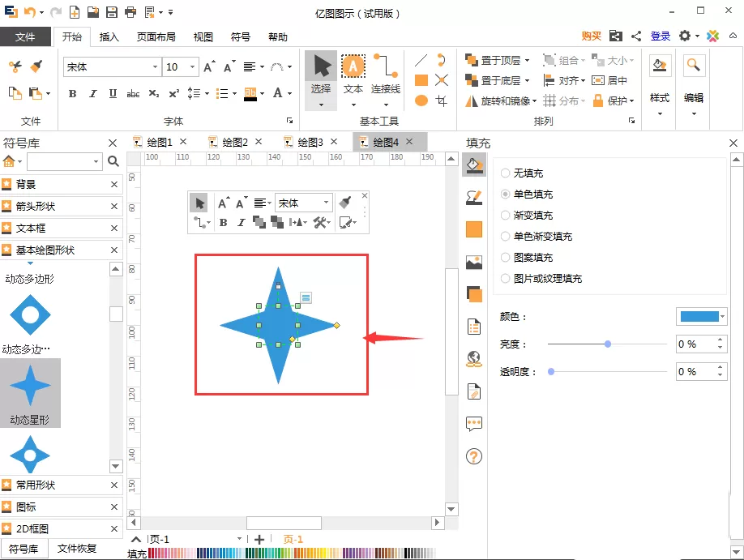The image size is (744, 560).
Task: Choose the Connector line tool
Action: coord(385,75)
